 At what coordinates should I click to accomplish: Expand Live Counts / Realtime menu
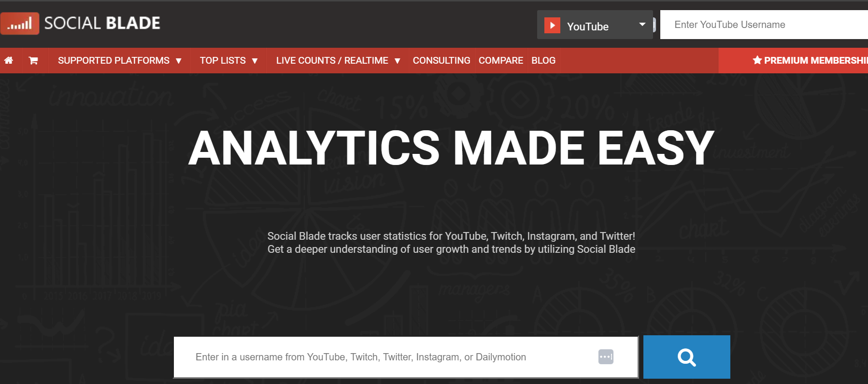click(x=338, y=60)
